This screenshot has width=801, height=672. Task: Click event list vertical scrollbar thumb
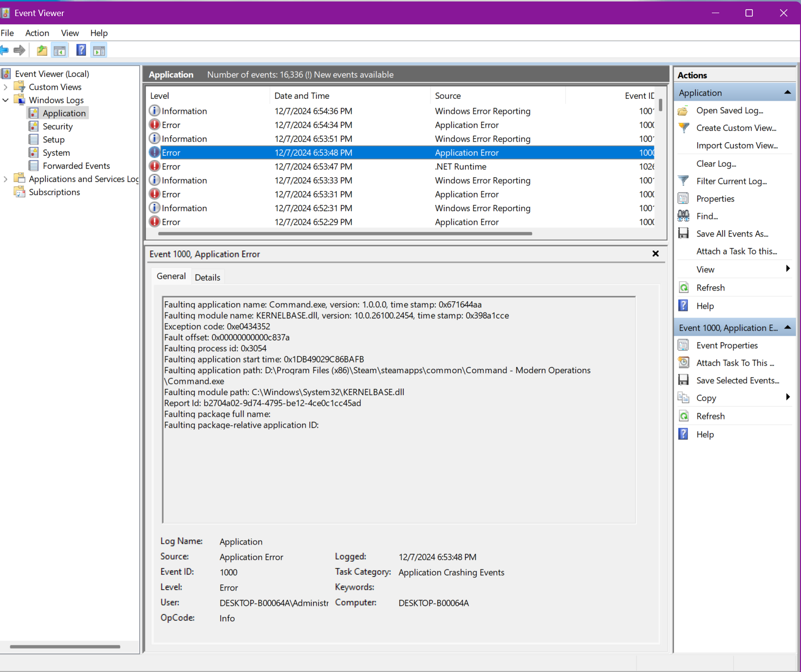(660, 105)
